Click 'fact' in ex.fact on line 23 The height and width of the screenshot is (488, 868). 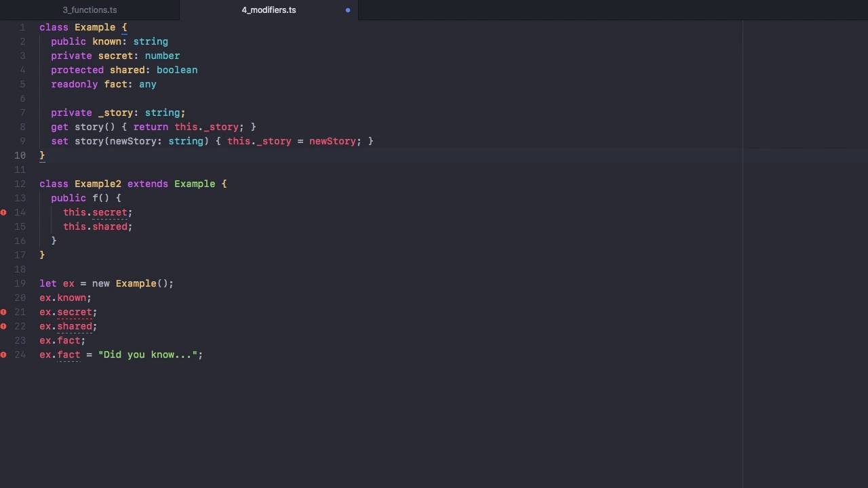click(x=68, y=340)
